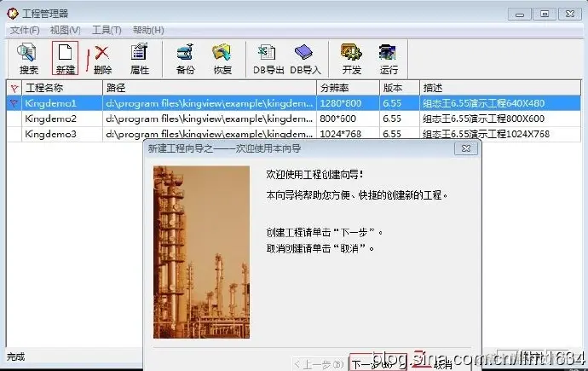Click the Restore (恢复) toolbar icon

222,59
